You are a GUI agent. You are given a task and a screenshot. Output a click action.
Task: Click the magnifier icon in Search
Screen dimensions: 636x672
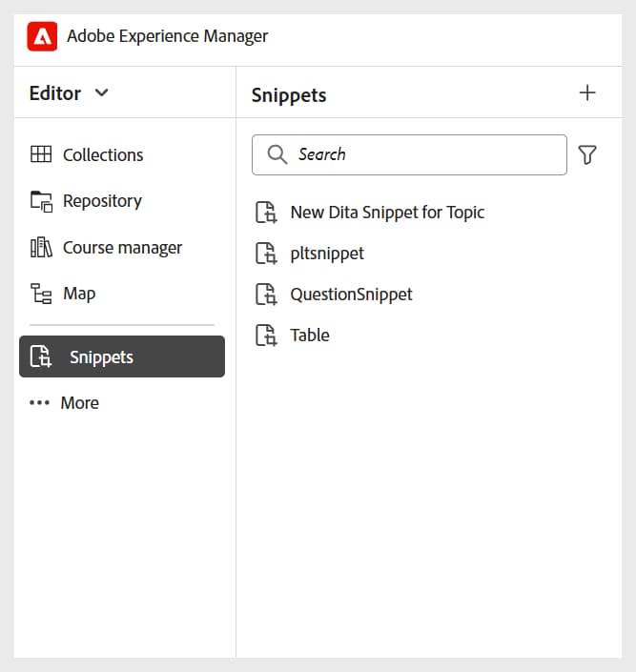(x=277, y=154)
